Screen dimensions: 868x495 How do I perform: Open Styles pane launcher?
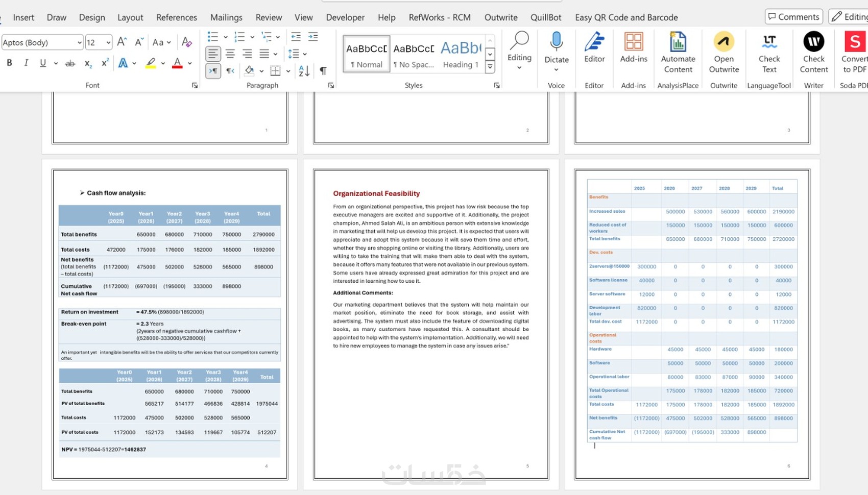[497, 86]
